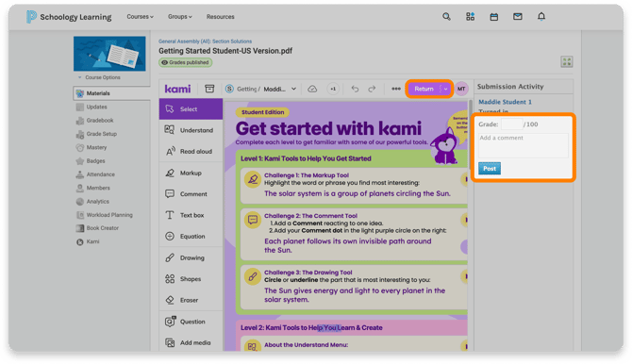
Task: Open notifications bell icon
Action: tap(541, 17)
